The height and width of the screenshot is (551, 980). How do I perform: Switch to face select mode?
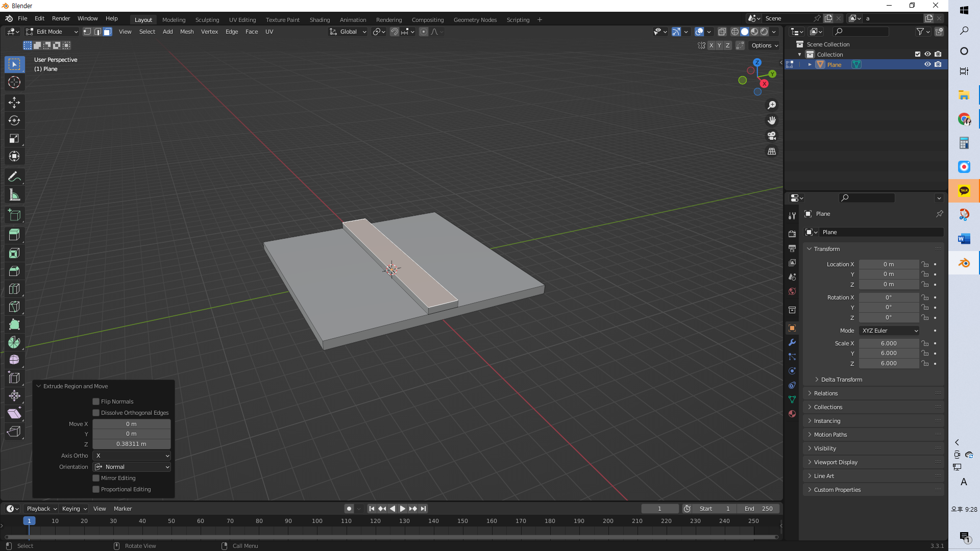click(108, 32)
